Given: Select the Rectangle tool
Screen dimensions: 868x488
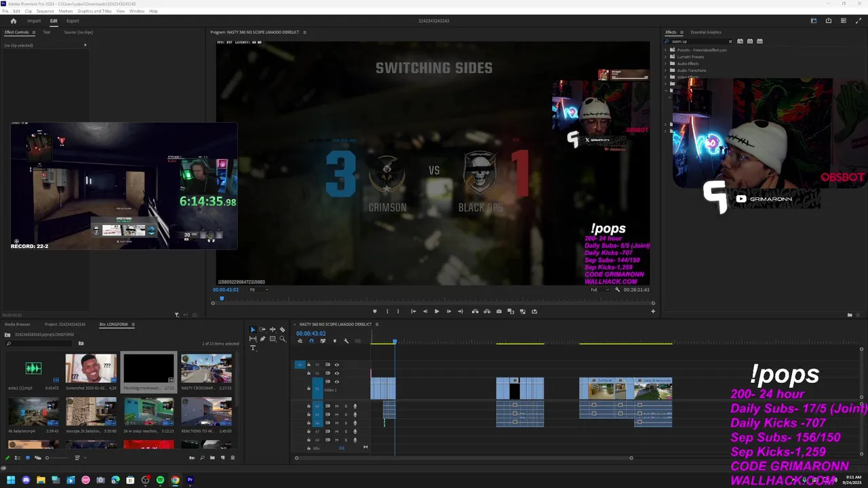Looking at the screenshot, I should [273, 339].
